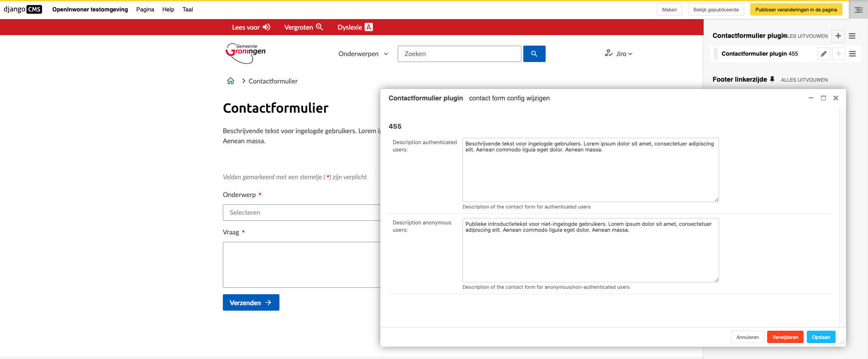Click the home icon in breadcrumb
The width and height of the screenshot is (868, 359).
click(231, 81)
